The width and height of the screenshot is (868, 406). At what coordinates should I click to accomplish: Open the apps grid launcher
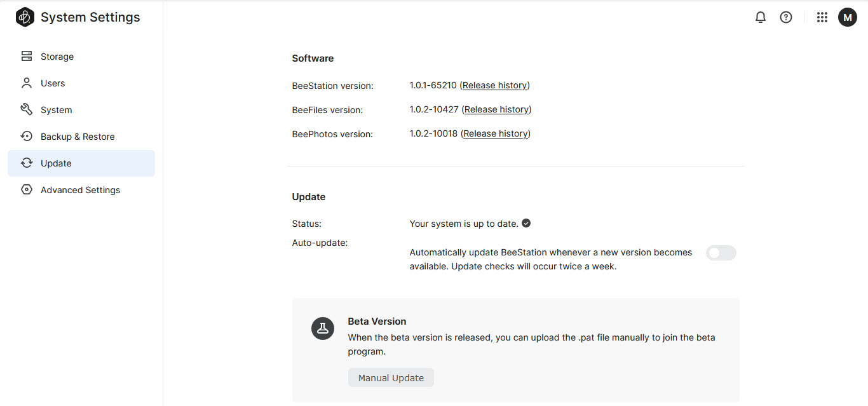coord(822,18)
